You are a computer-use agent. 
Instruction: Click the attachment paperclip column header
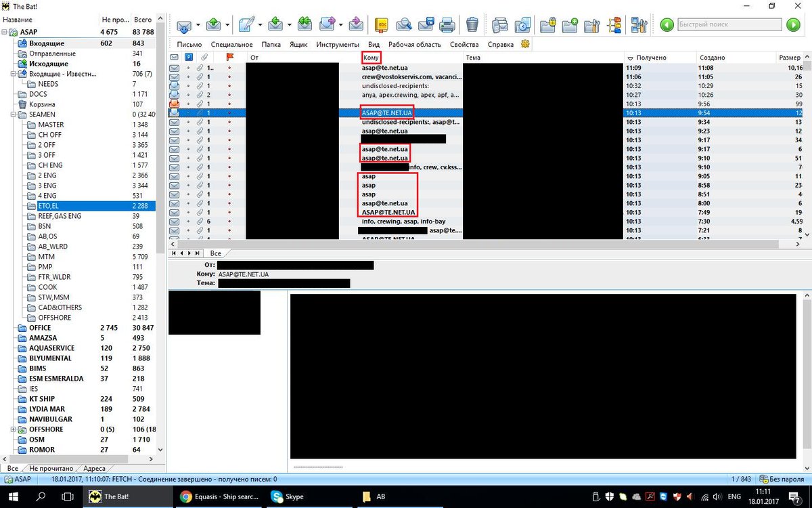[x=204, y=58]
